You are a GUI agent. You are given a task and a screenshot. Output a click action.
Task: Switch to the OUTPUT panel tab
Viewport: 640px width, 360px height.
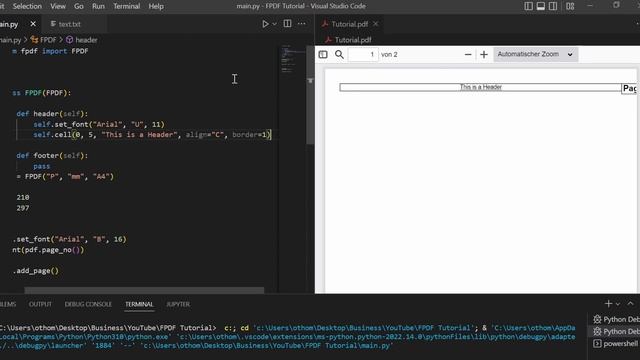pyautogui.click(x=40, y=304)
